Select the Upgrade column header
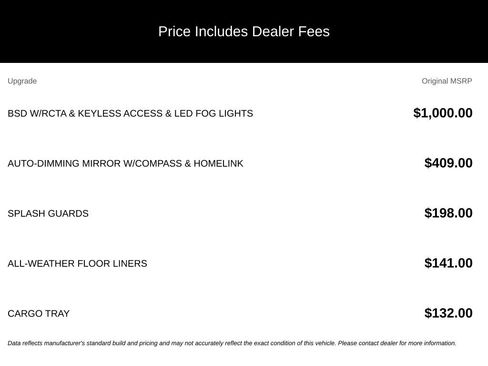This screenshot has height=366, width=488. (x=22, y=81)
